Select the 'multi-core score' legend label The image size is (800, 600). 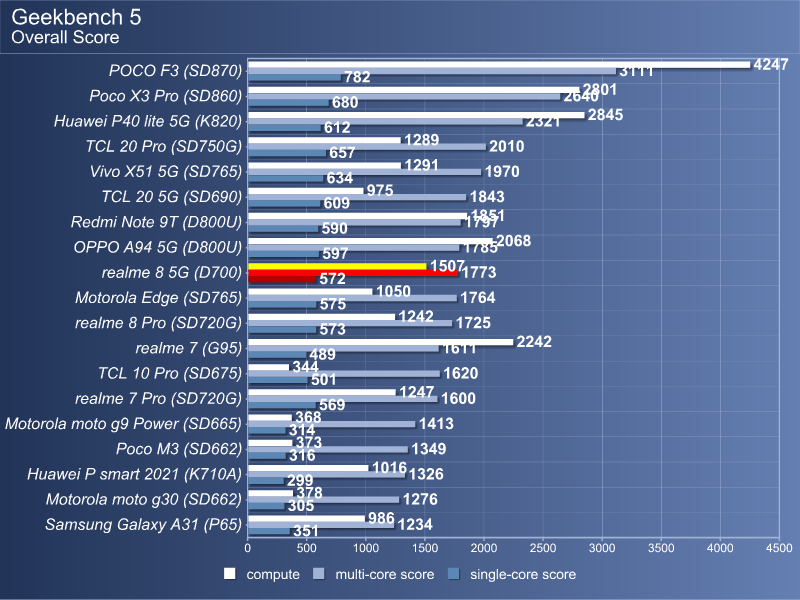[x=385, y=574]
